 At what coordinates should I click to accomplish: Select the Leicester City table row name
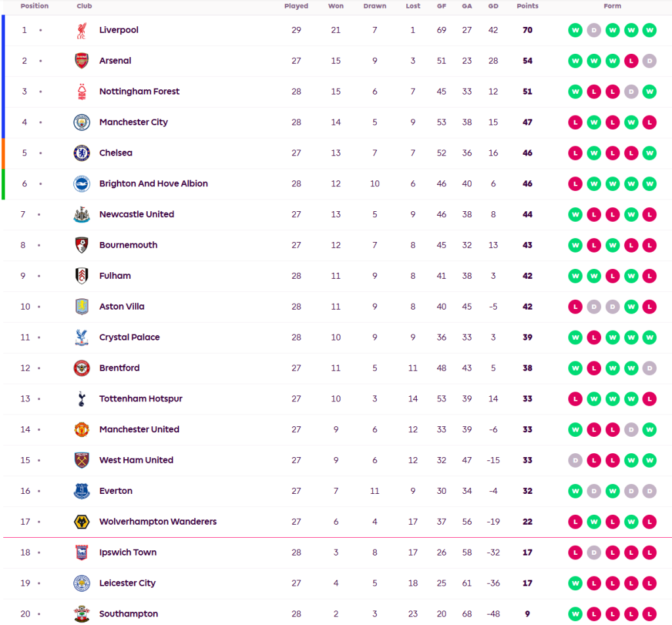coord(127,583)
